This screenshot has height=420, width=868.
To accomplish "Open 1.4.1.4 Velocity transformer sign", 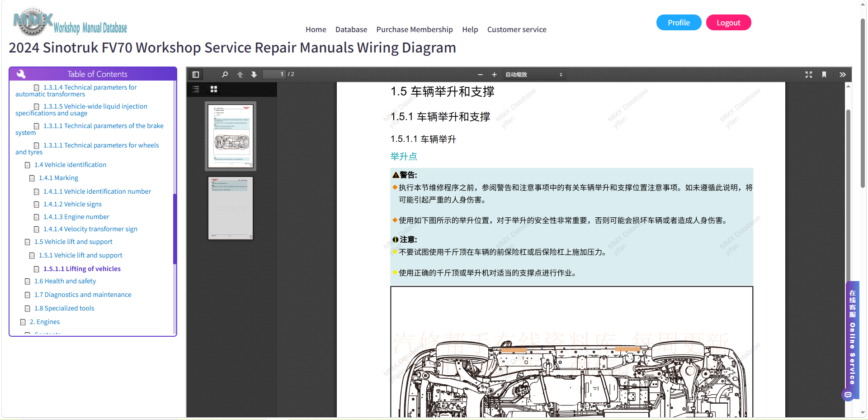I will coord(90,229).
